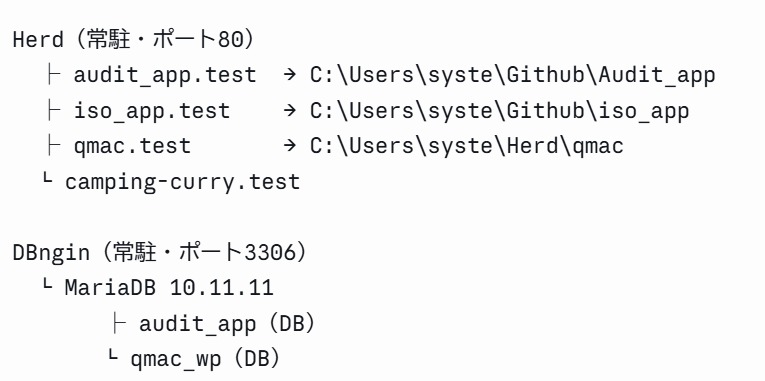Click the branch connector before audit_app.test
Screen dimensions: 765x381
53,75
